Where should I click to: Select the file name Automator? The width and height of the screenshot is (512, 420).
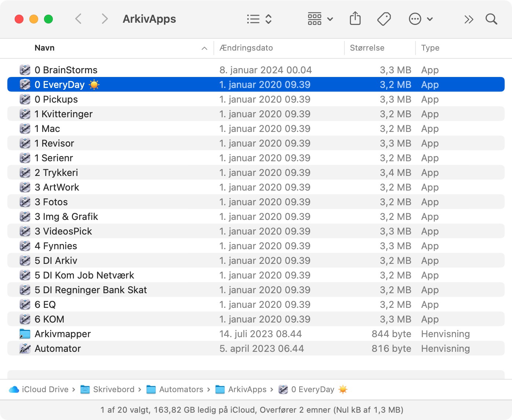coord(58,349)
